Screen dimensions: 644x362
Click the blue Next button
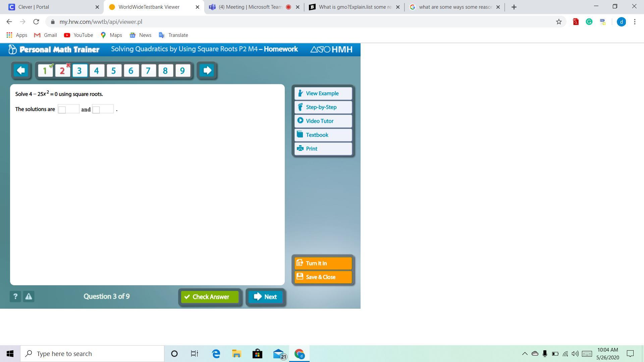[x=265, y=297]
